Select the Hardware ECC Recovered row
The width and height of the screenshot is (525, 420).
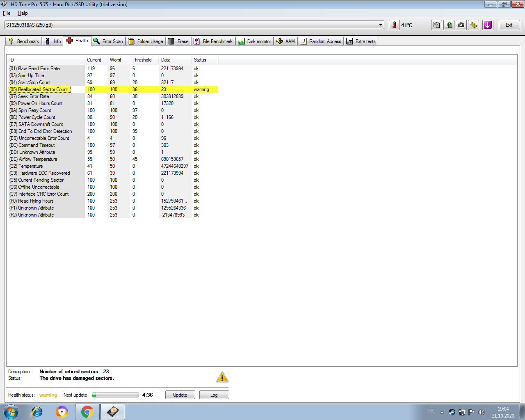pyautogui.click(x=113, y=173)
